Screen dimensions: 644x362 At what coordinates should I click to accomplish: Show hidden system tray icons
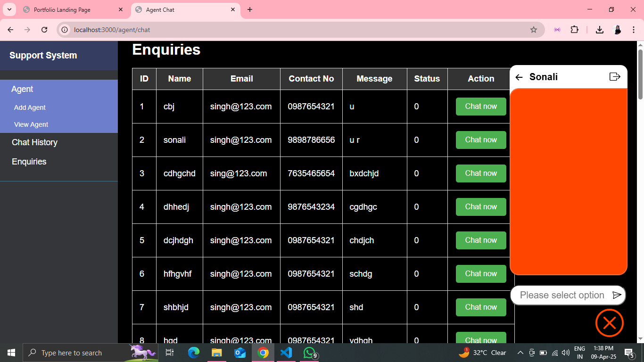click(x=520, y=353)
